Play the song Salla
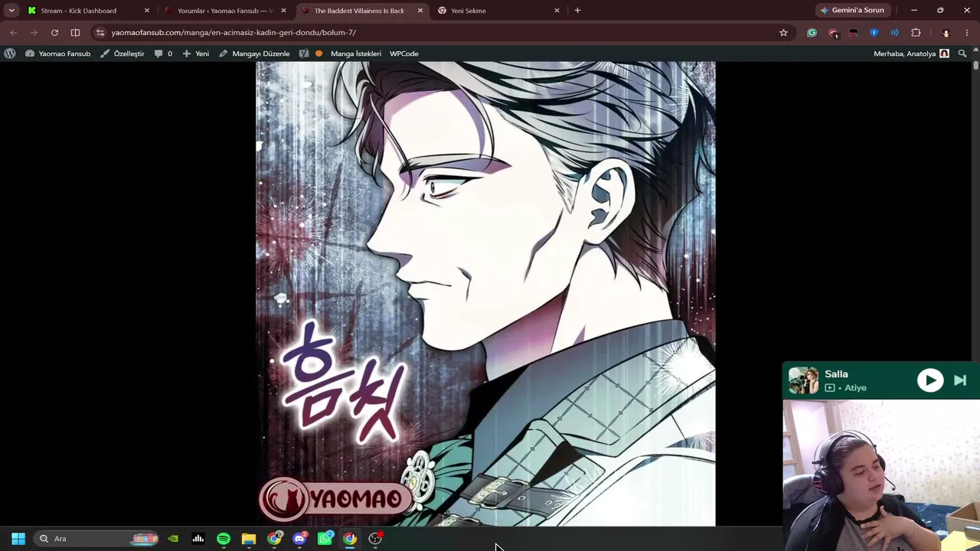 [x=930, y=380]
